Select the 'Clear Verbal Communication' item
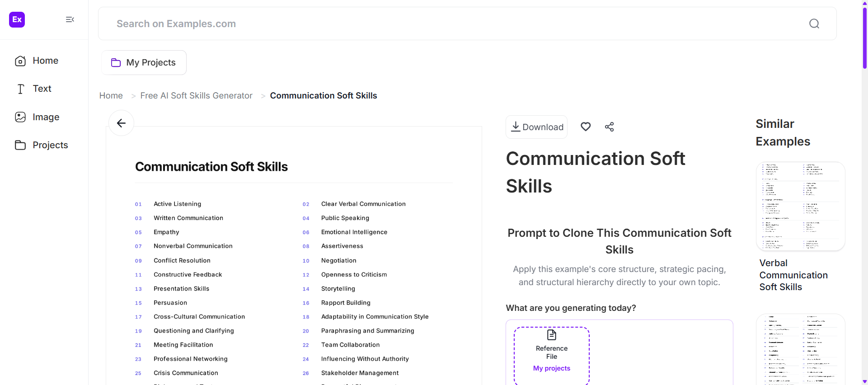Viewport: 868px width, 385px height. point(363,204)
